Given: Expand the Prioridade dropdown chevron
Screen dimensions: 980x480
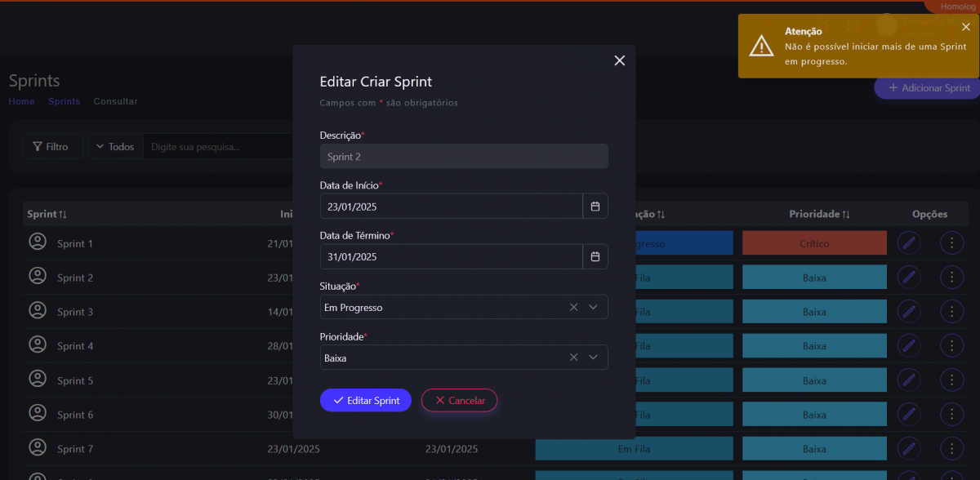Looking at the screenshot, I should (594, 358).
